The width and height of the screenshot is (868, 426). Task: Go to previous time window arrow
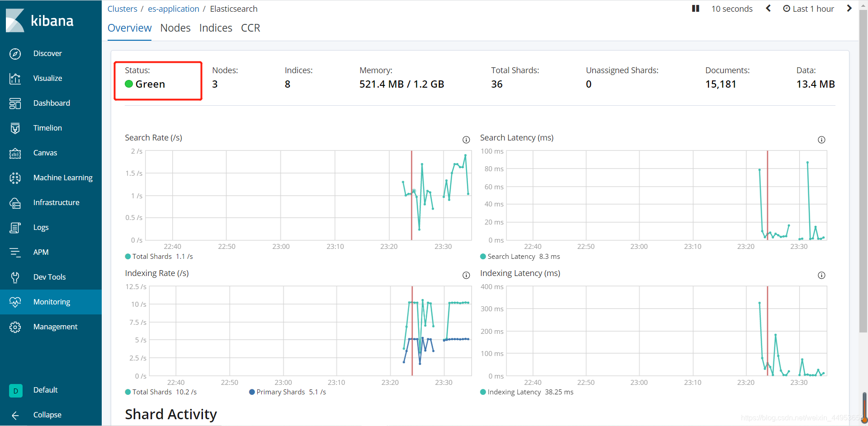coord(768,9)
